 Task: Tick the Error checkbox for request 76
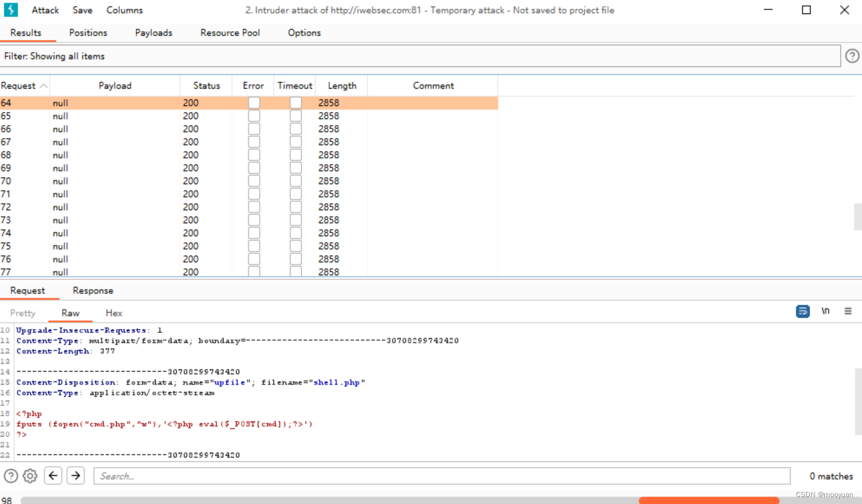coord(254,259)
